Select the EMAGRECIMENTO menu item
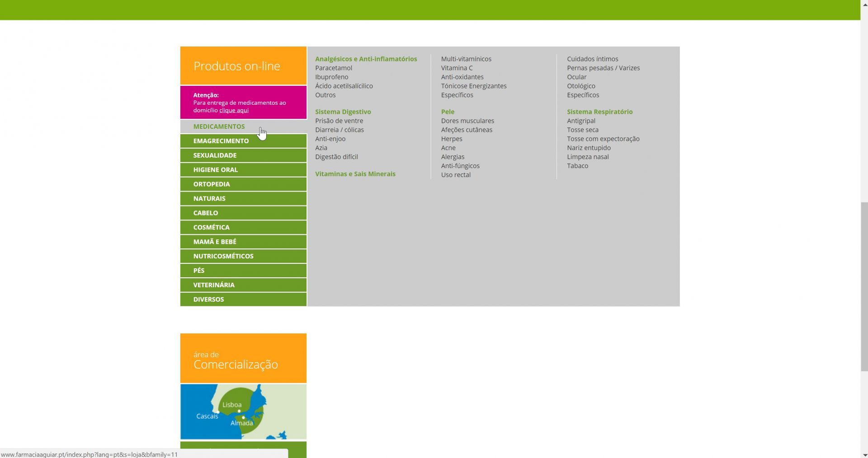Screen dimensions: 868x458 tap(221, 141)
